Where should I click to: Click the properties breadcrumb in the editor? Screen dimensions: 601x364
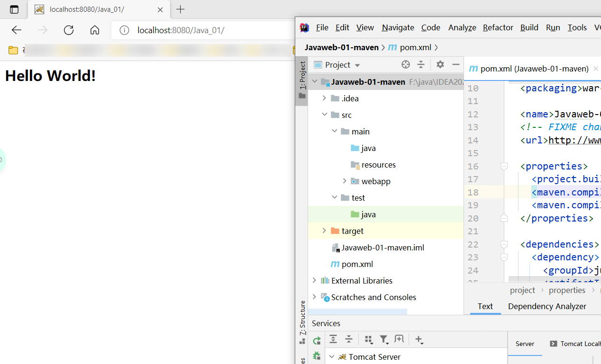click(x=567, y=290)
